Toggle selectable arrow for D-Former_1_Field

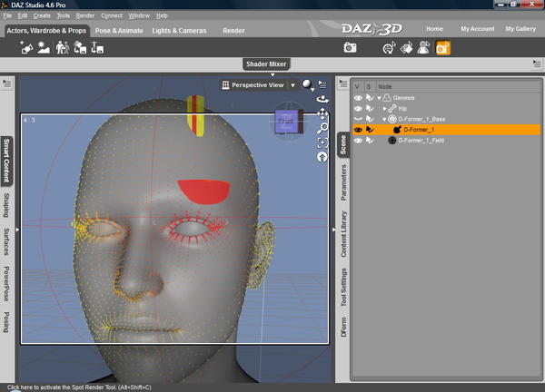(x=370, y=141)
